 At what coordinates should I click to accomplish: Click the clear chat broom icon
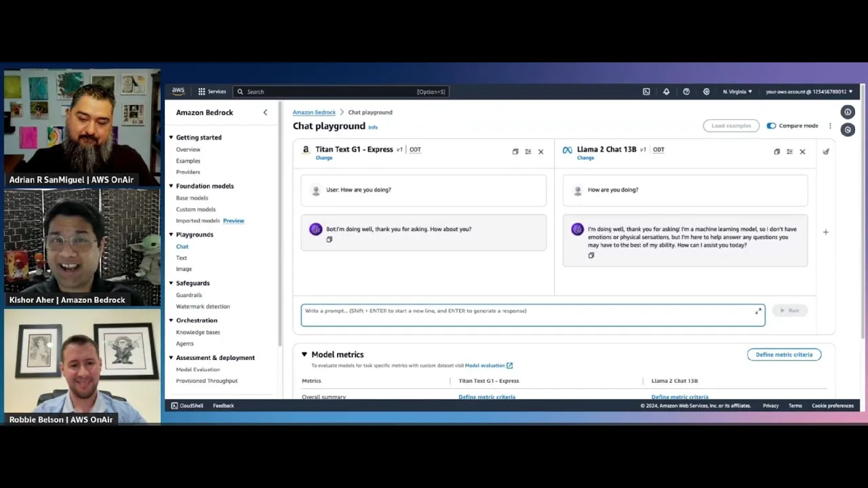click(826, 152)
